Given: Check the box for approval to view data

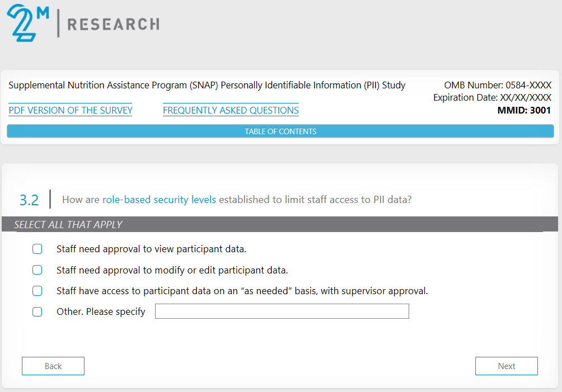Looking at the screenshot, I should (x=38, y=249).
